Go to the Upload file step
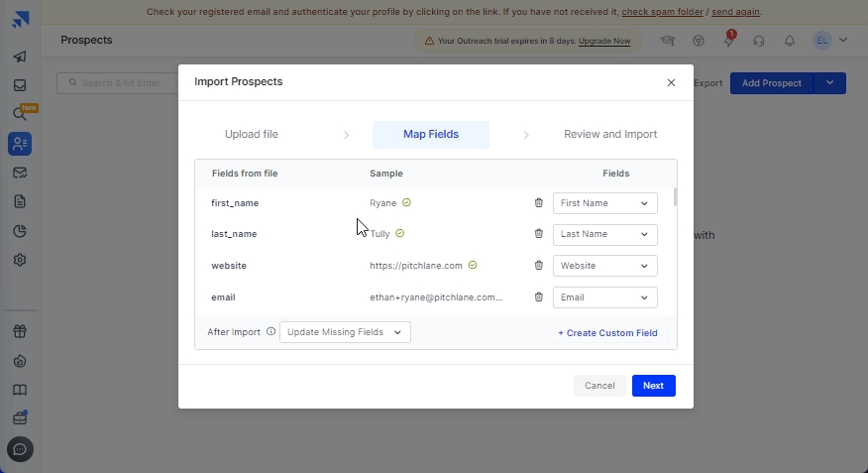 coord(251,135)
